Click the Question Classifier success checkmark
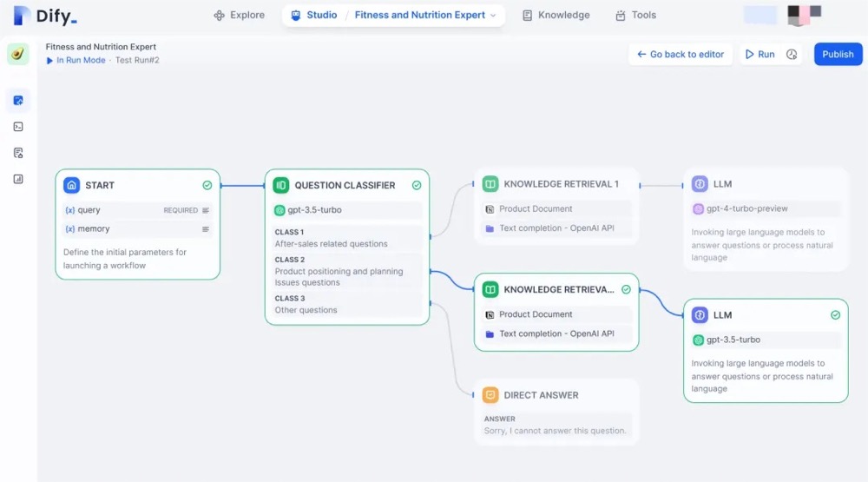868x482 pixels. point(417,185)
